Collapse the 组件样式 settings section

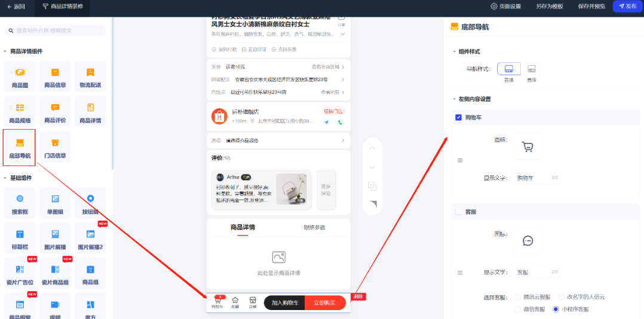(454, 52)
